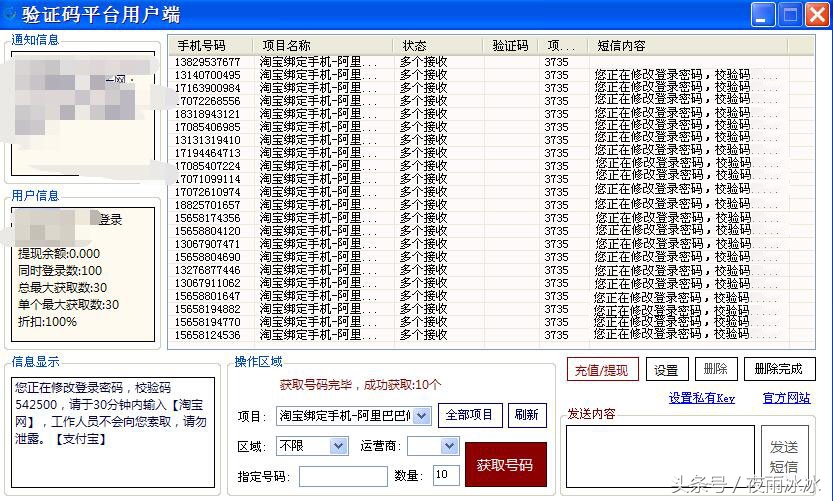833x501 pixels.
Task: Select row with number 13131319410
Action: click(x=491, y=140)
